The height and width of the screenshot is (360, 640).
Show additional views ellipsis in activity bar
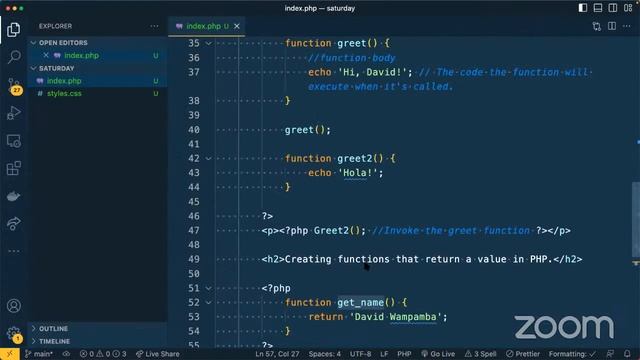[13, 251]
